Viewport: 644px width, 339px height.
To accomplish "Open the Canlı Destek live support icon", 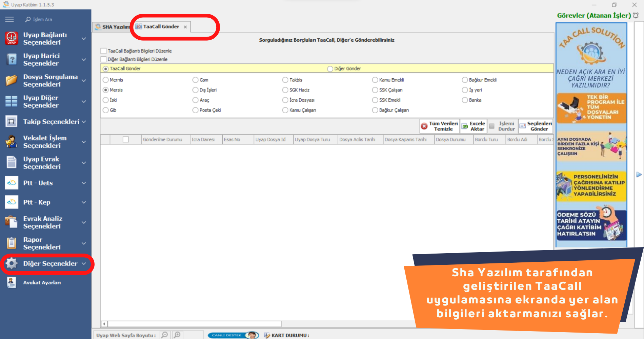I will pyautogui.click(x=234, y=335).
